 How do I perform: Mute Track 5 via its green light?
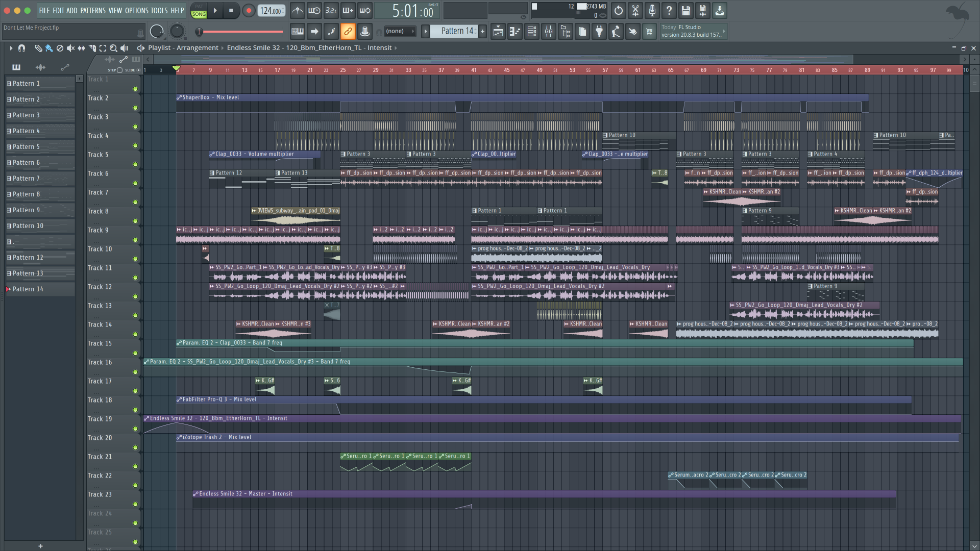135,164
